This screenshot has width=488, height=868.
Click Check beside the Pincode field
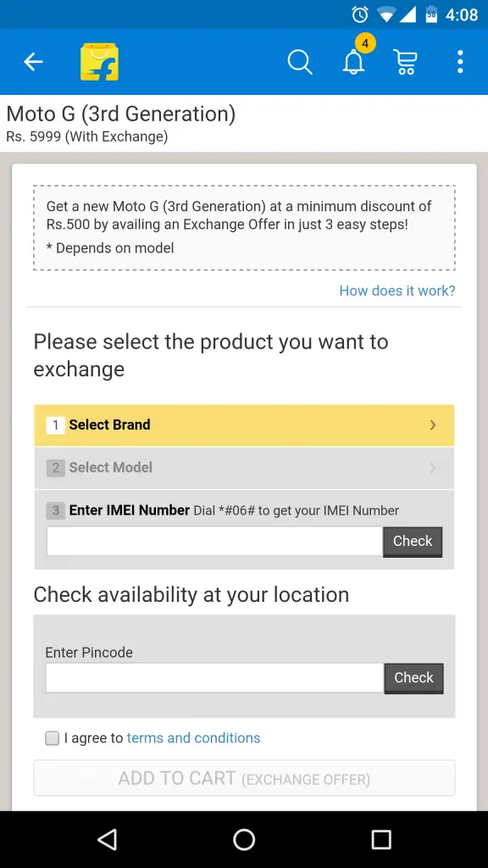(413, 678)
